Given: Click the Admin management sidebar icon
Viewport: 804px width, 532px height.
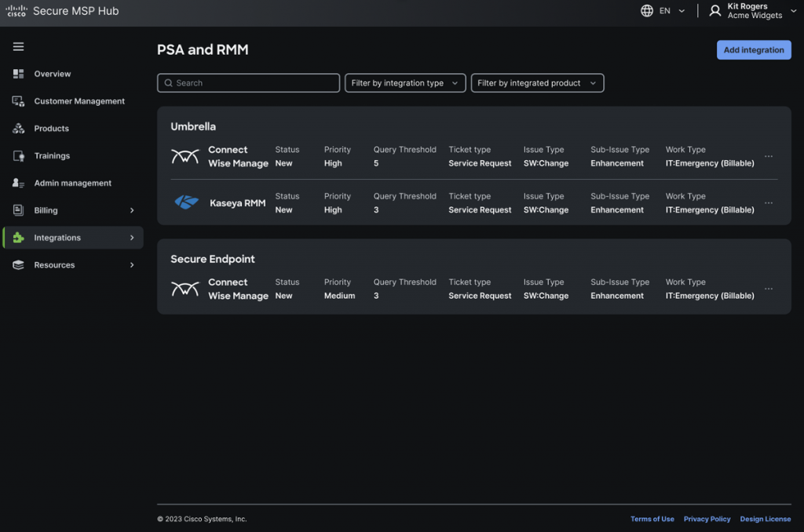Looking at the screenshot, I should (18, 184).
